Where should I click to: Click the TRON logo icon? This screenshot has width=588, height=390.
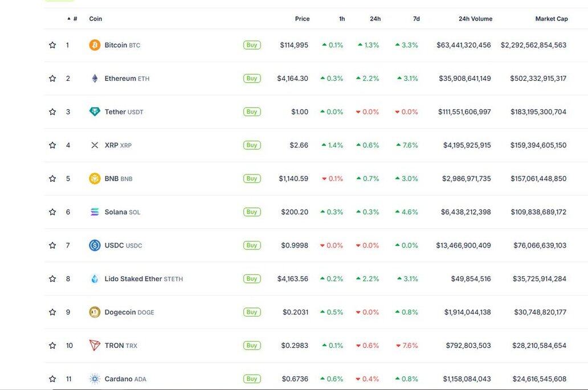click(x=95, y=346)
